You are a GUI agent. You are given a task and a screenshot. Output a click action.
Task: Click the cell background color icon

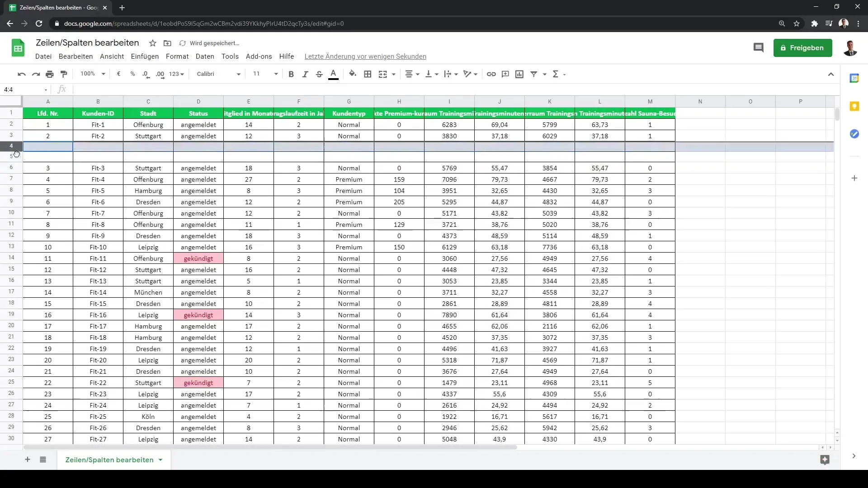click(352, 74)
